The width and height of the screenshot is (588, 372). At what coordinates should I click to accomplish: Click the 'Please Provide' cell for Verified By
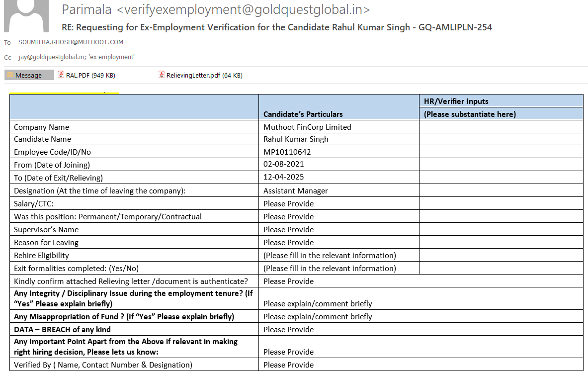pos(288,365)
